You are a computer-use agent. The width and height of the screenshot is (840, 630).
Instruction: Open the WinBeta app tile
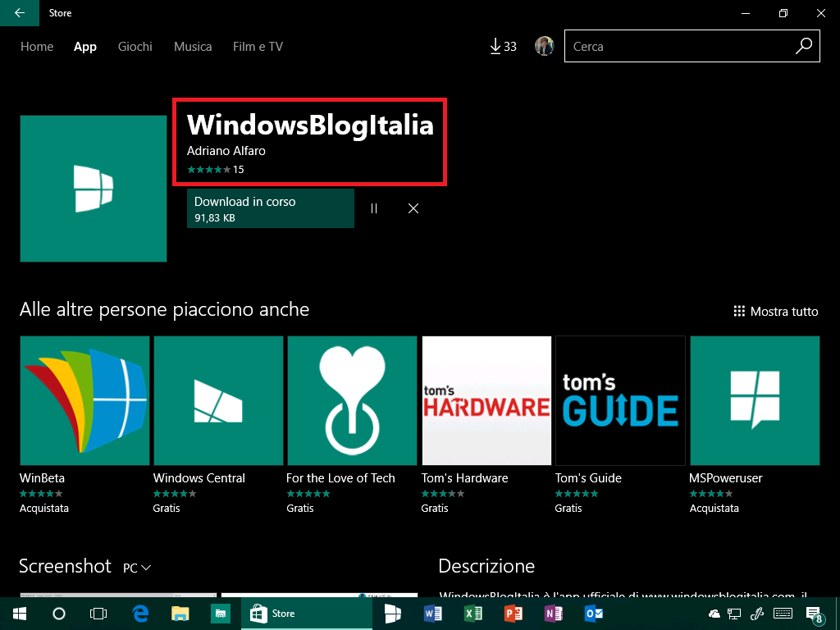pos(84,400)
